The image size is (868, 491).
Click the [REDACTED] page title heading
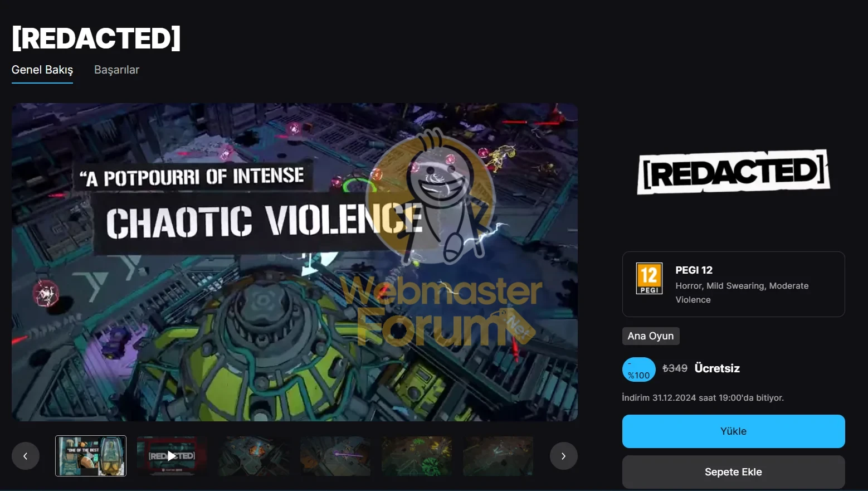coord(96,38)
